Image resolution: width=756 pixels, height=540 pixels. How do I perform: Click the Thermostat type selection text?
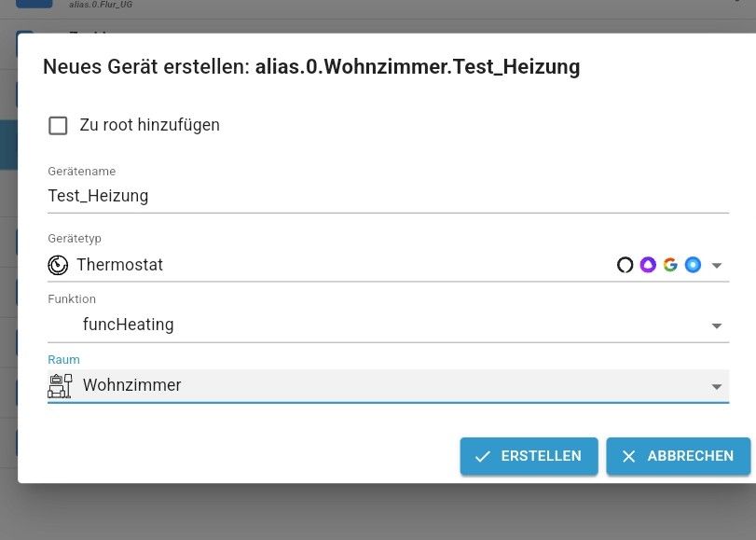(119, 265)
